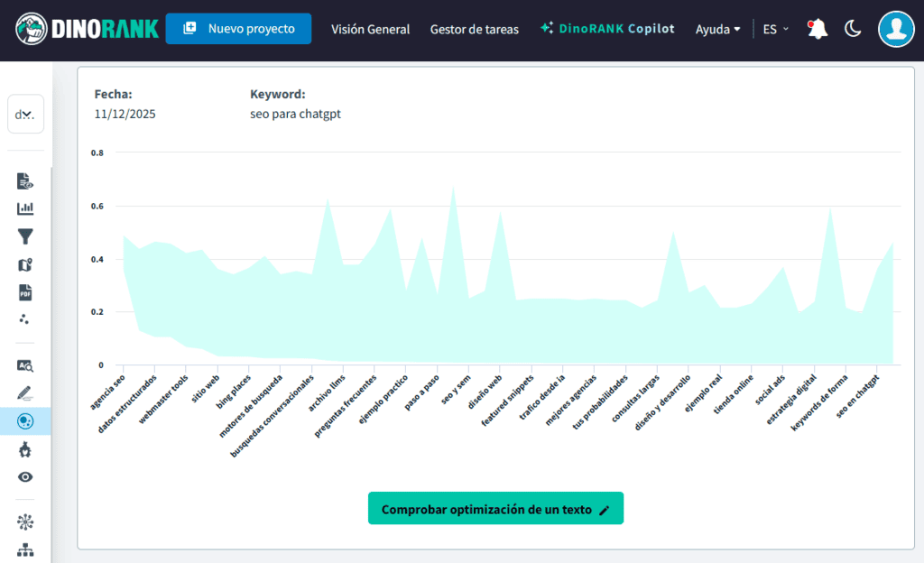Click the image search icon in sidebar
Image resolution: width=924 pixels, height=563 pixels.
[25, 365]
